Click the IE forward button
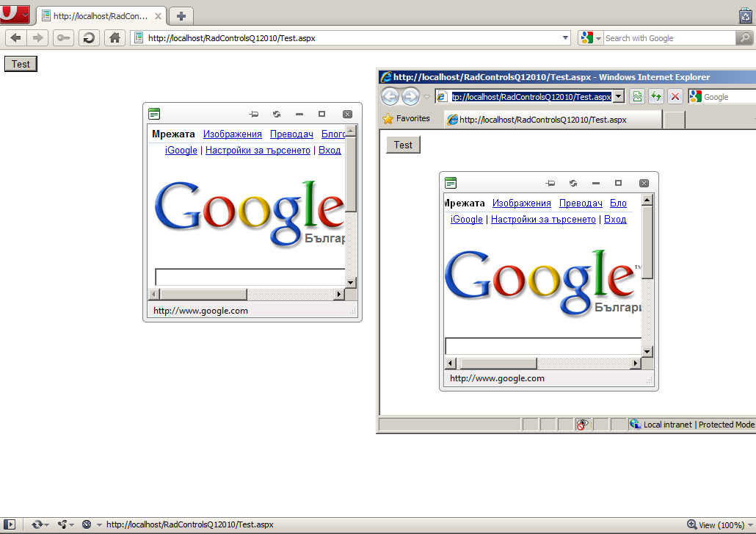 [411, 96]
